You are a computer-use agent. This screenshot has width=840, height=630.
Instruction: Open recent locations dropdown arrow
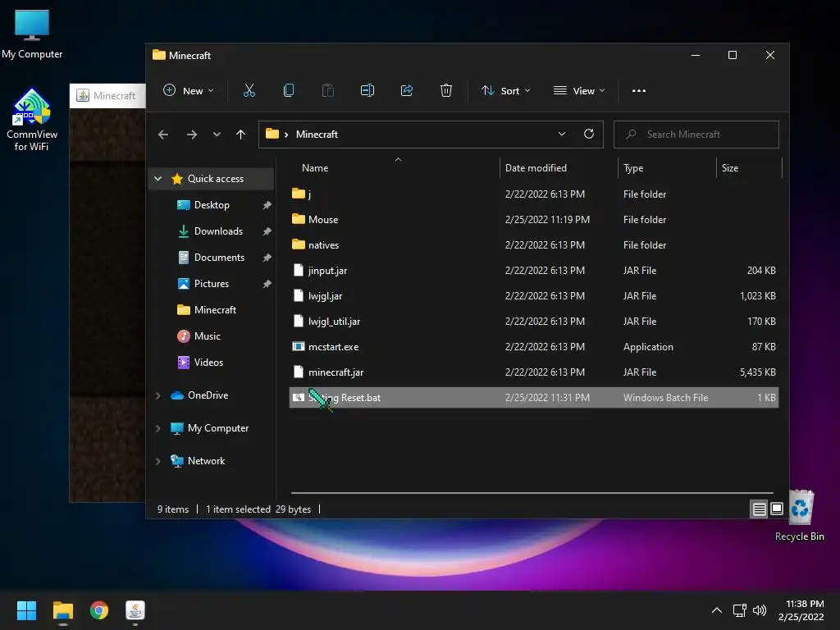(x=217, y=135)
